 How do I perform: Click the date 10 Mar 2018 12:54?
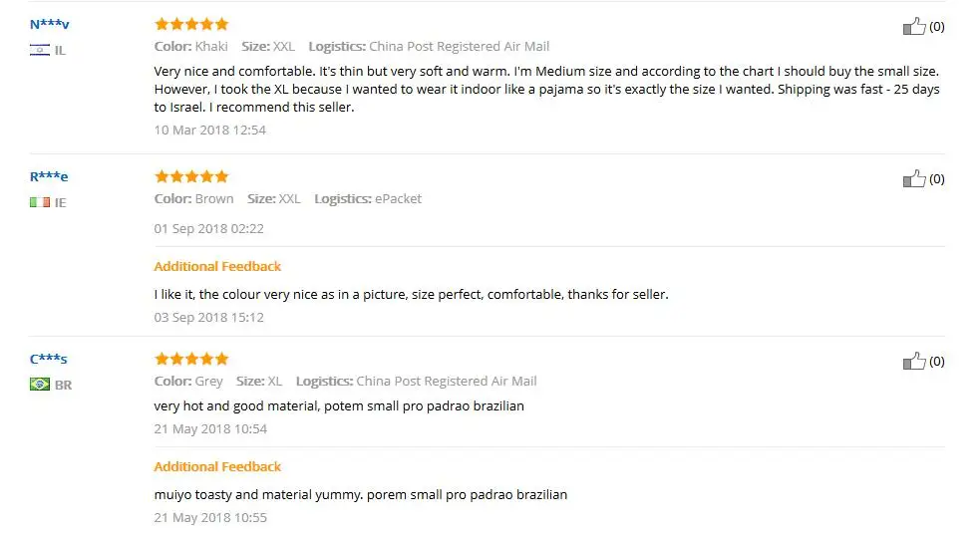210,130
